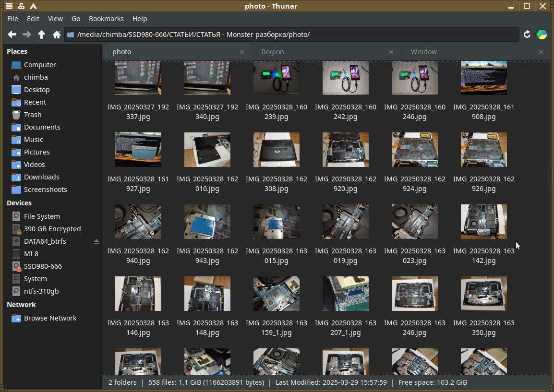This screenshot has height=392, width=554.
Task: Open the File menu
Action: pyautogui.click(x=12, y=19)
